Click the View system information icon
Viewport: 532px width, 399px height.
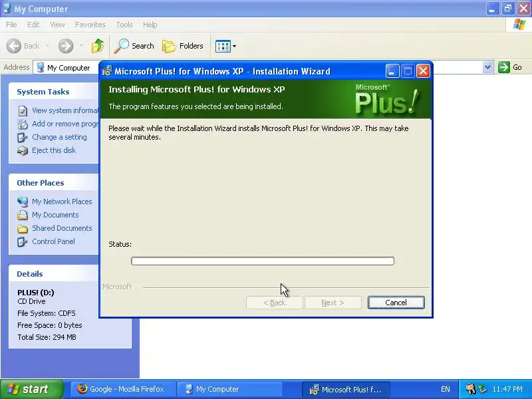point(23,110)
